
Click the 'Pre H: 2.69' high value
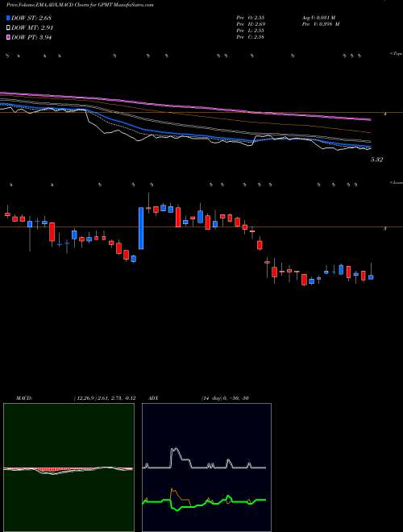[x=251, y=24]
